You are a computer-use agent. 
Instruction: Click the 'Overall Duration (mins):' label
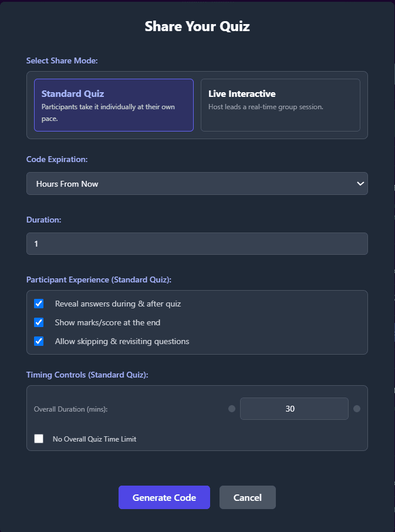71,409
